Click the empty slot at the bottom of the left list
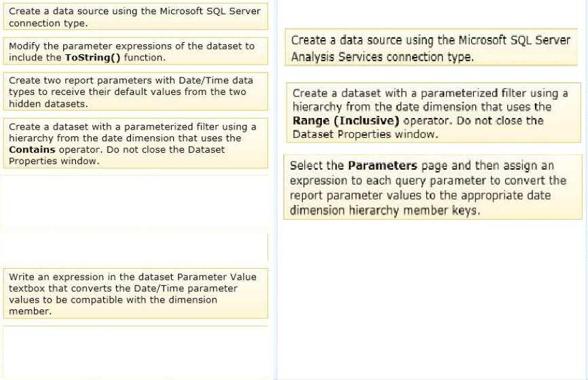This screenshot has width=588, height=380. pyautogui.click(x=136, y=351)
